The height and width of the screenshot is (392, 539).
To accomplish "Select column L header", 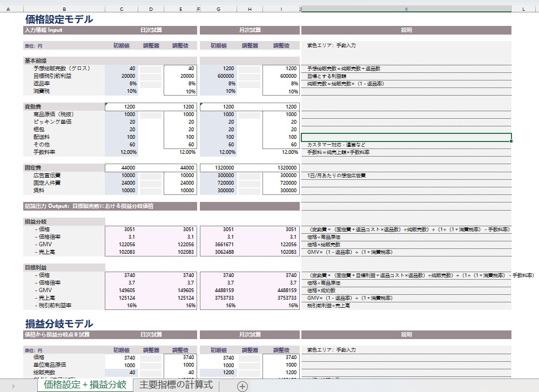I will [x=523, y=9].
